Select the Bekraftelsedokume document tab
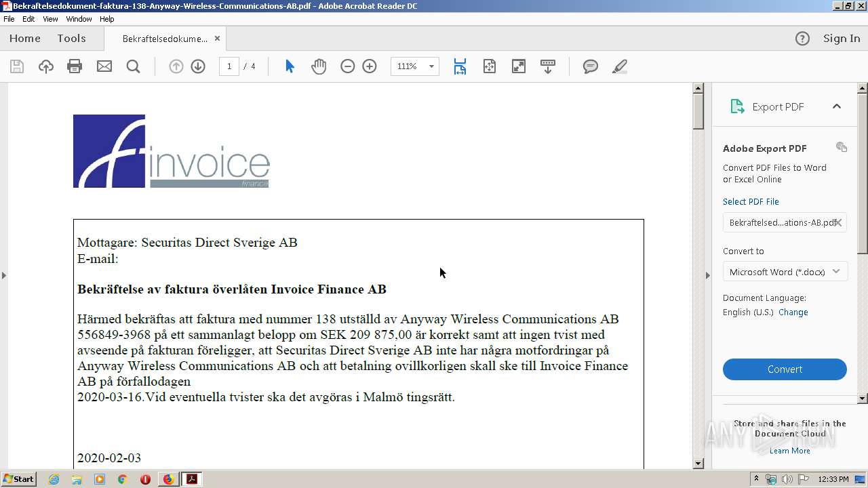The image size is (868, 488). click(165, 39)
